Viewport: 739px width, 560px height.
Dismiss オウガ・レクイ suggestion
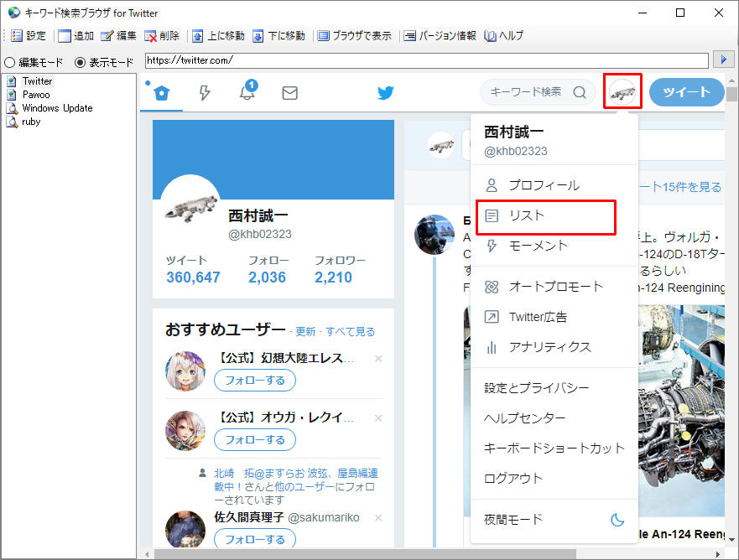(x=378, y=418)
